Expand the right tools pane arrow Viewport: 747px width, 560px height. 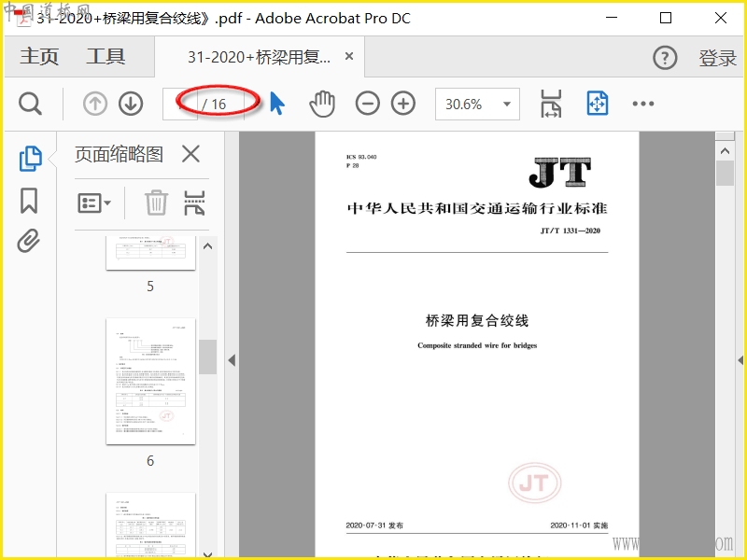click(740, 360)
